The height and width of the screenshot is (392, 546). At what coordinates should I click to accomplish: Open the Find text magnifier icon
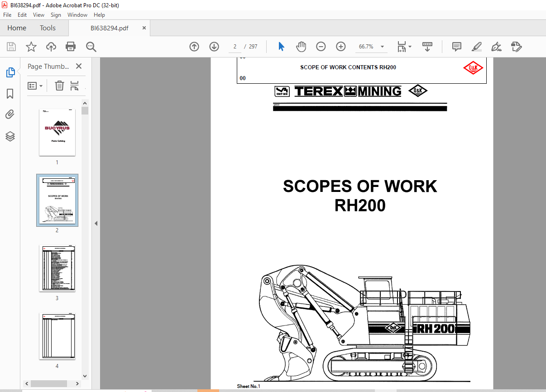click(91, 47)
